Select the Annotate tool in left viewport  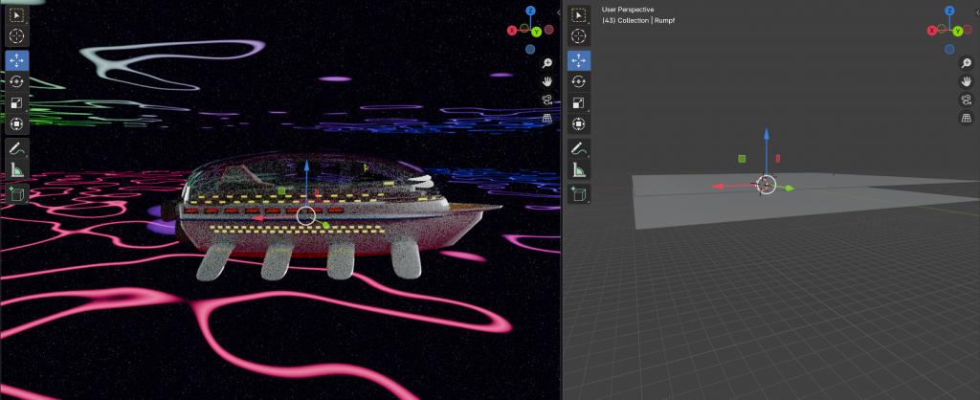(x=17, y=149)
